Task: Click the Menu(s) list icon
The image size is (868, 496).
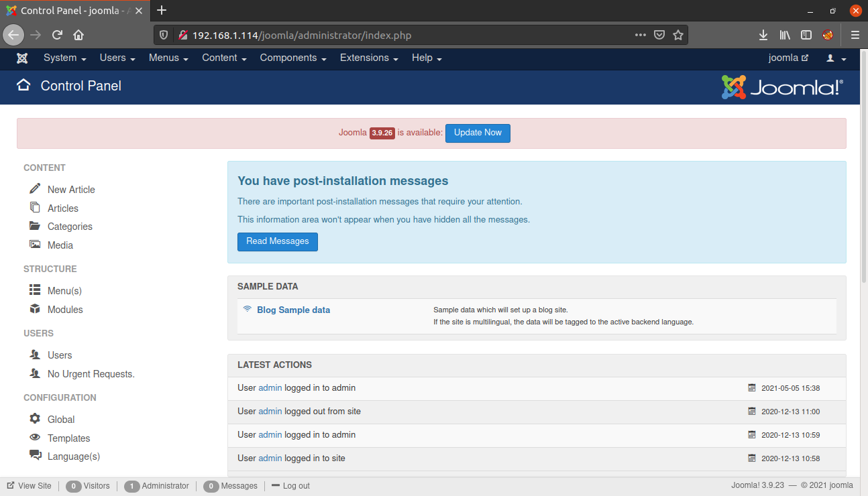Action: click(35, 290)
